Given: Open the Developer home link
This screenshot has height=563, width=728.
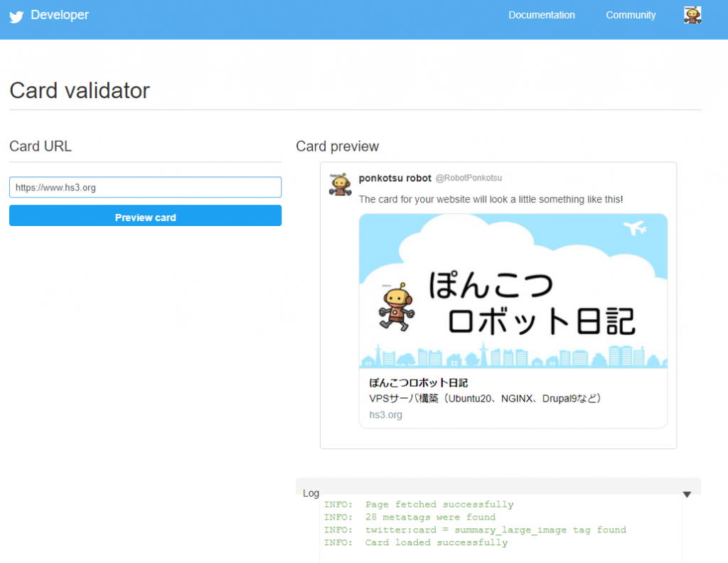Looking at the screenshot, I should click(60, 15).
